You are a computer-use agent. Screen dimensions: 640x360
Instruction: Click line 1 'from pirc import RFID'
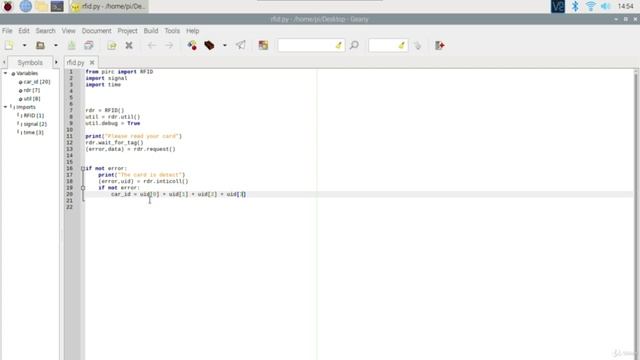(x=119, y=71)
